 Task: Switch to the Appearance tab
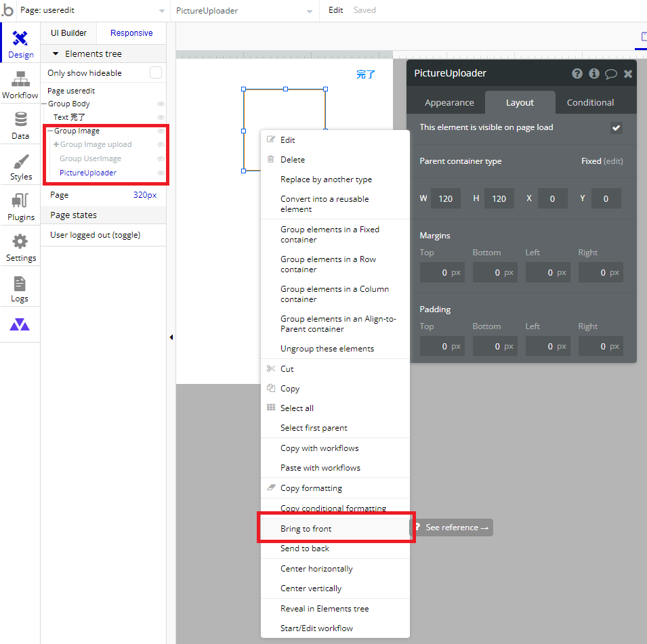click(x=449, y=102)
